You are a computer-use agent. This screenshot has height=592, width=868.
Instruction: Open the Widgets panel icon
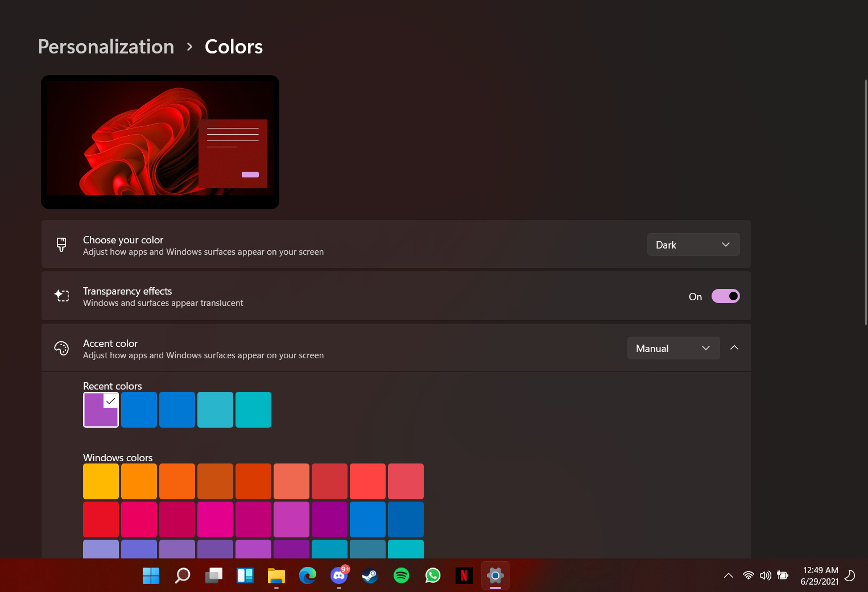tap(245, 576)
